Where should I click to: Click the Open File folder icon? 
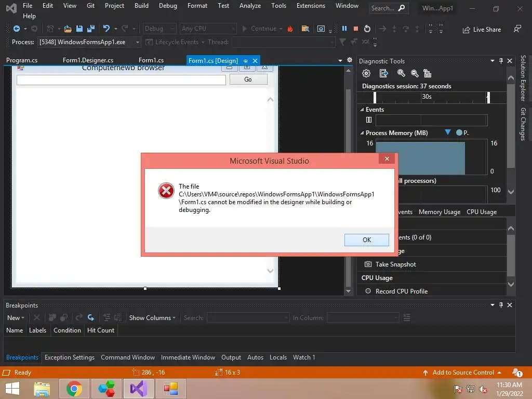coord(68,29)
